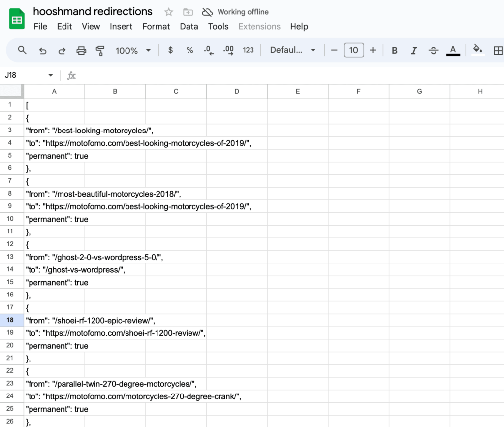This screenshot has height=427, width=504.
Task: Open the Data menu
Action: [189, 27]
